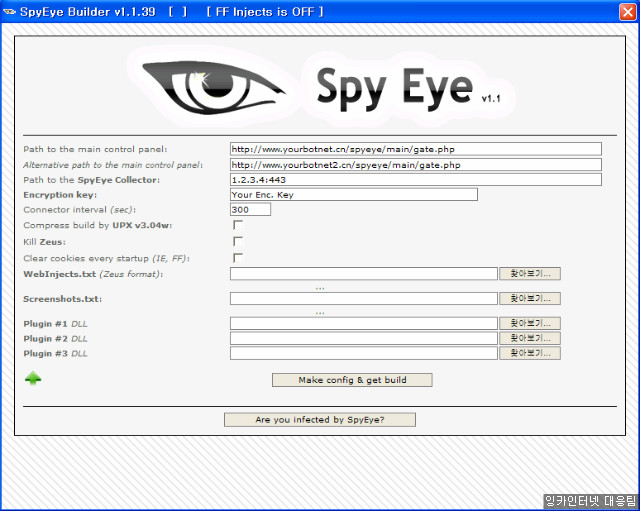The height and width of the screenshot is (511, 640).
Task: Click Are you infected by SpyEye? button
Action: click(320, 420)
